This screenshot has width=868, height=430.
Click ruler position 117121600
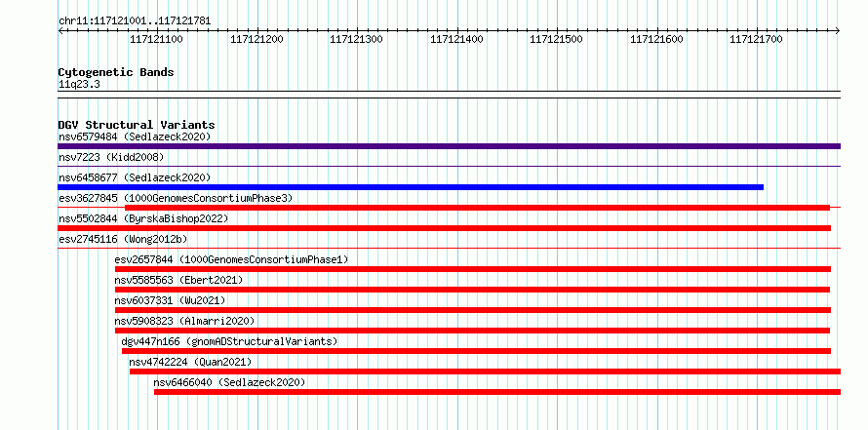click(x=656, y=39)
